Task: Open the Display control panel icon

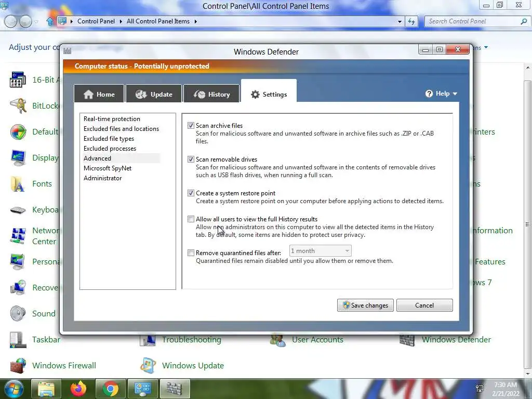Action: (x=18, y=158)
